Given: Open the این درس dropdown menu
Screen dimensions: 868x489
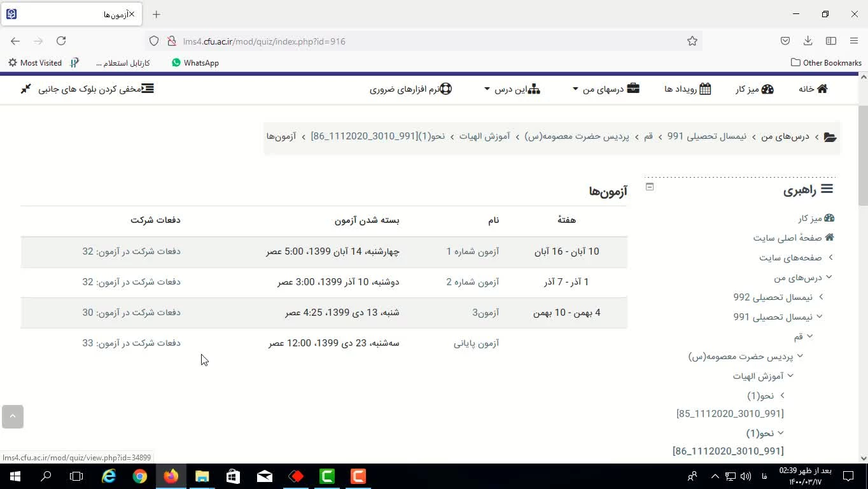Looking at the screenshot, I should (x=512, y=89).
